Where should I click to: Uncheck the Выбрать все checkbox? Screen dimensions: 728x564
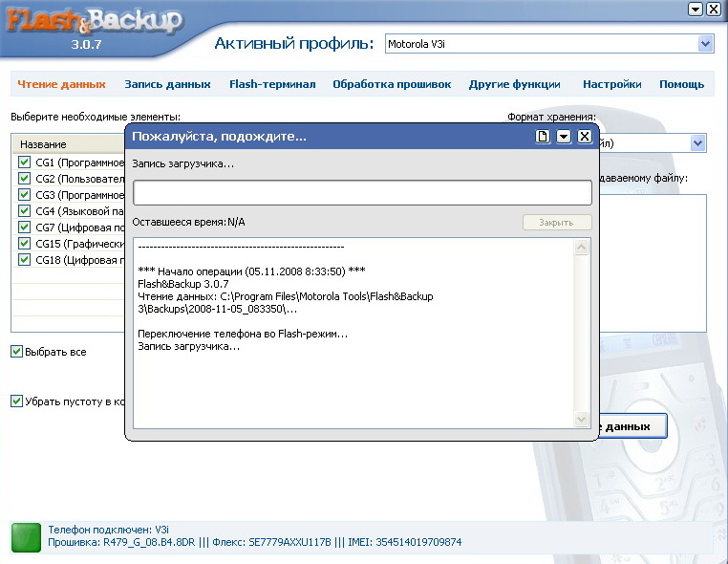click(x=16, y=352)
